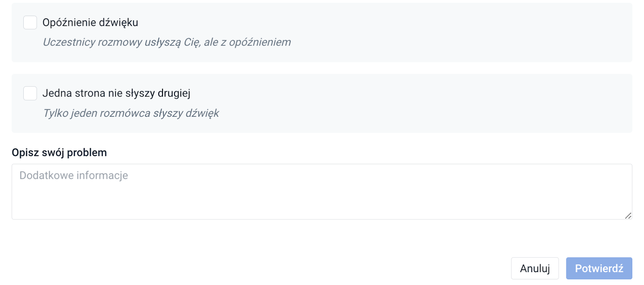This screenshot has width=644, height=285.
Task: Check the "Opóźnienie dźwięku" checkbox
Action: point(30,23)
